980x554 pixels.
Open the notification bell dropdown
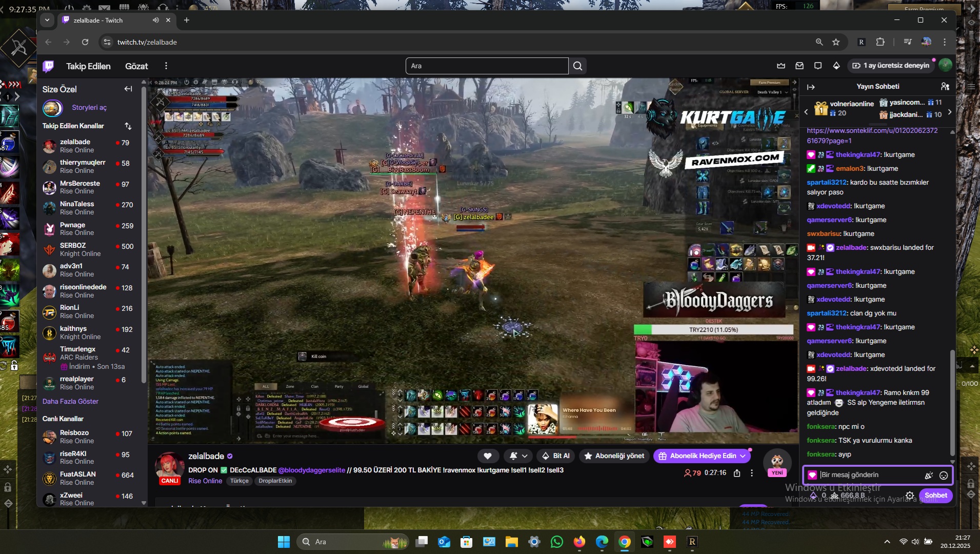[x=518, y=456]
